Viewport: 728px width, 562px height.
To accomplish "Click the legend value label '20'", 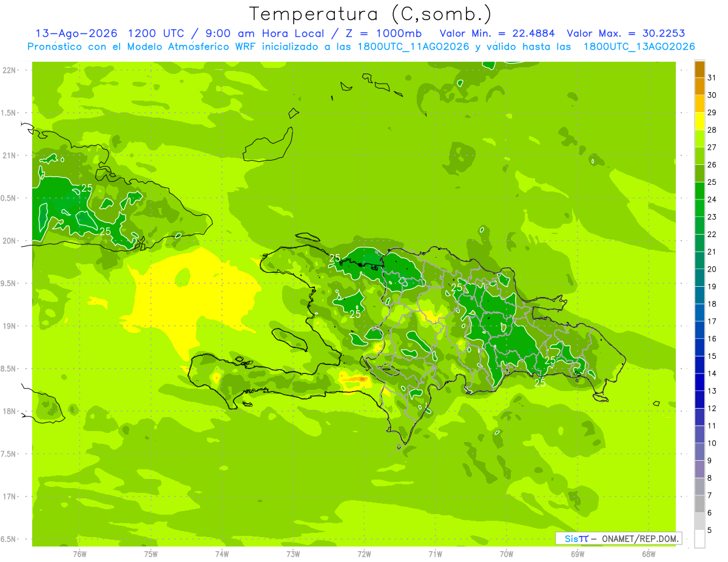I will [712, 269].
